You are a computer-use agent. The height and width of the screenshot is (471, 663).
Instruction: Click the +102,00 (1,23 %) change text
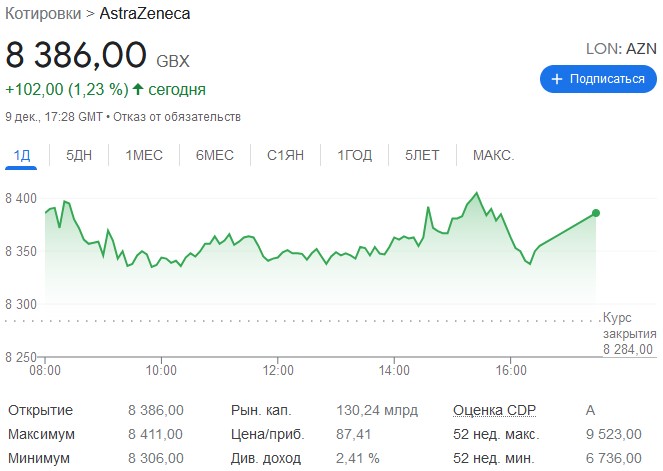[67, 90]
